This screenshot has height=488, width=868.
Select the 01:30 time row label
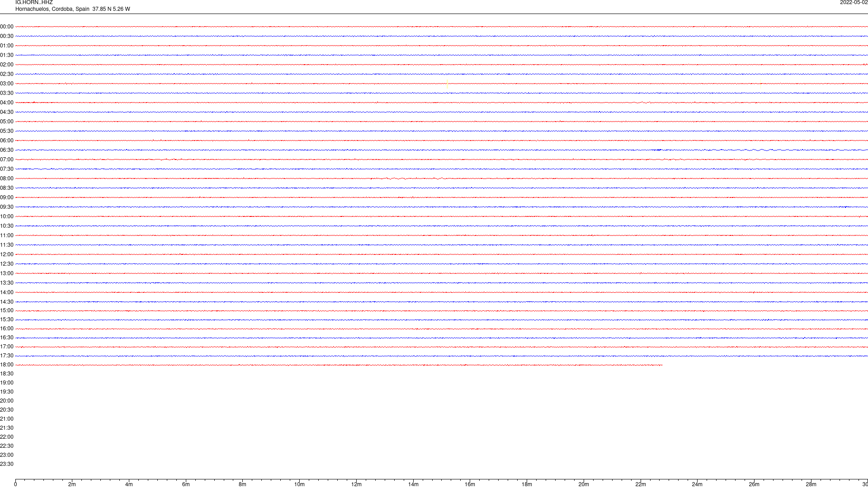(7, 55)
